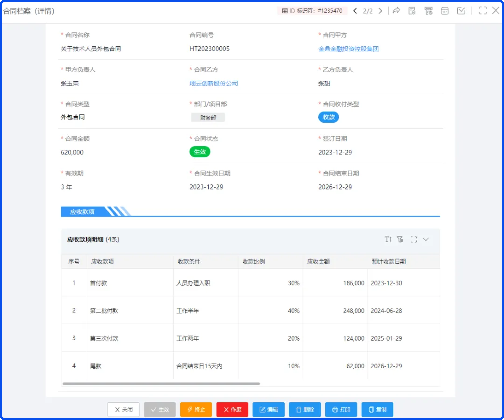Click the 打印 button
The image size is (504, 420).
point(341,409)
